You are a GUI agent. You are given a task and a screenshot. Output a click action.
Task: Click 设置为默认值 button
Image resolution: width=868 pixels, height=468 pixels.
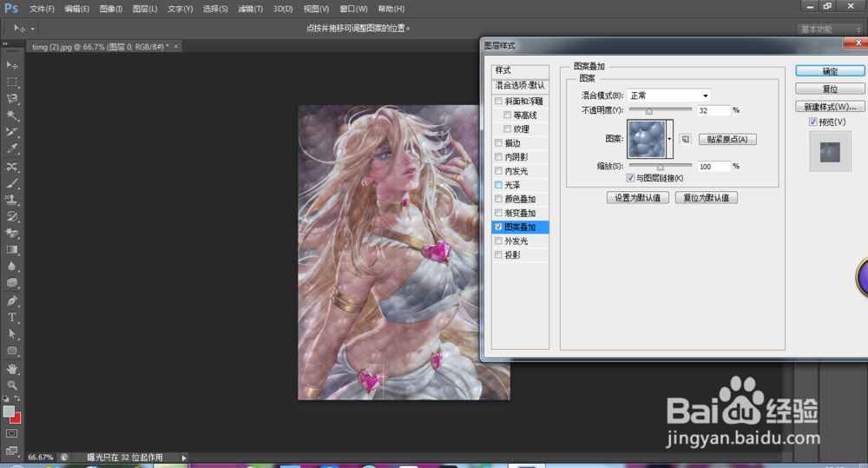point(638,198)
